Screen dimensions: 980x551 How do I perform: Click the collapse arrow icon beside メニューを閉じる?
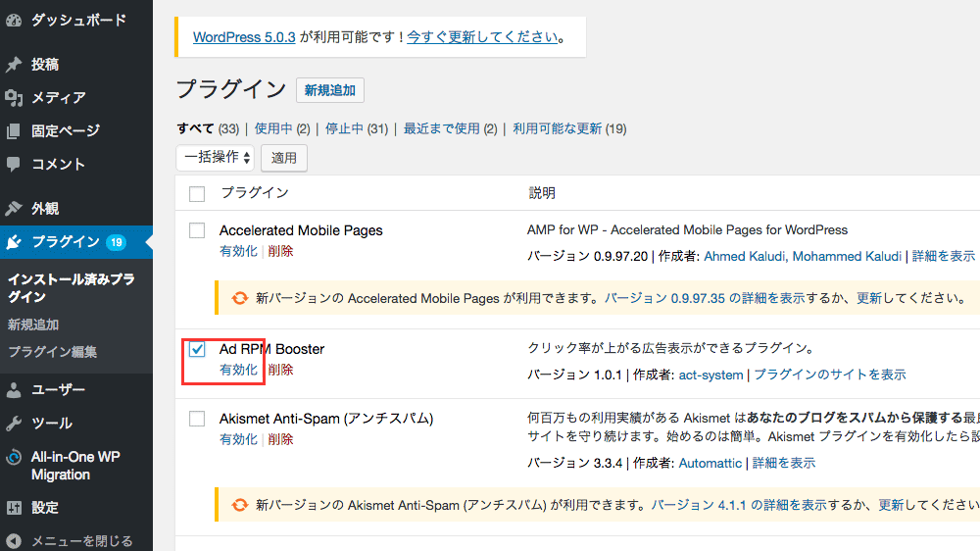coord(14,541)
